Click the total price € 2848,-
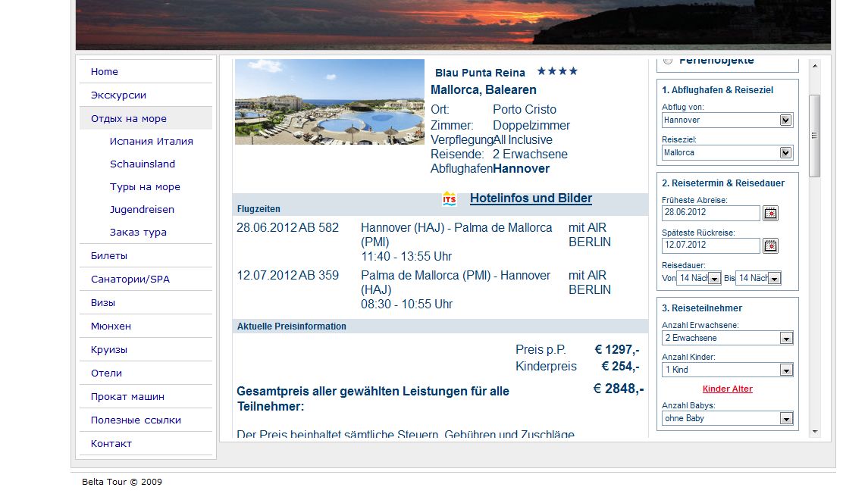 pyautogui.click(x=619, y=389)
